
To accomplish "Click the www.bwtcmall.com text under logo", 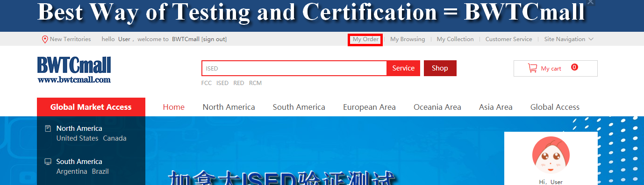I will coord(74,79).
